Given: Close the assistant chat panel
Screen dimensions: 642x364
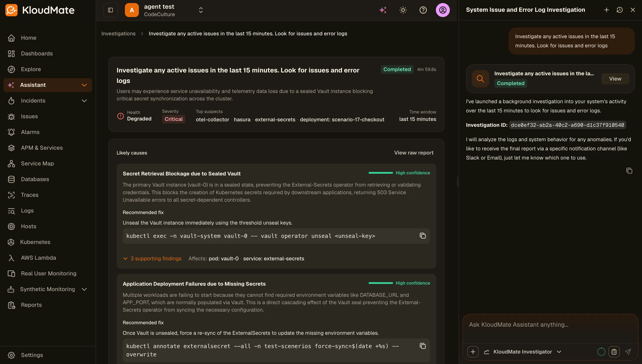Looking at the screenshot, I should tap(632, 10).
